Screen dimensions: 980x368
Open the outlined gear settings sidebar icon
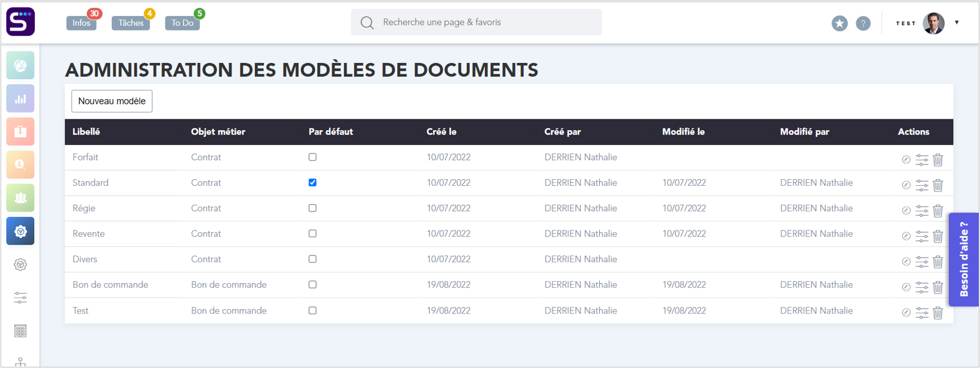click(20, 265)
